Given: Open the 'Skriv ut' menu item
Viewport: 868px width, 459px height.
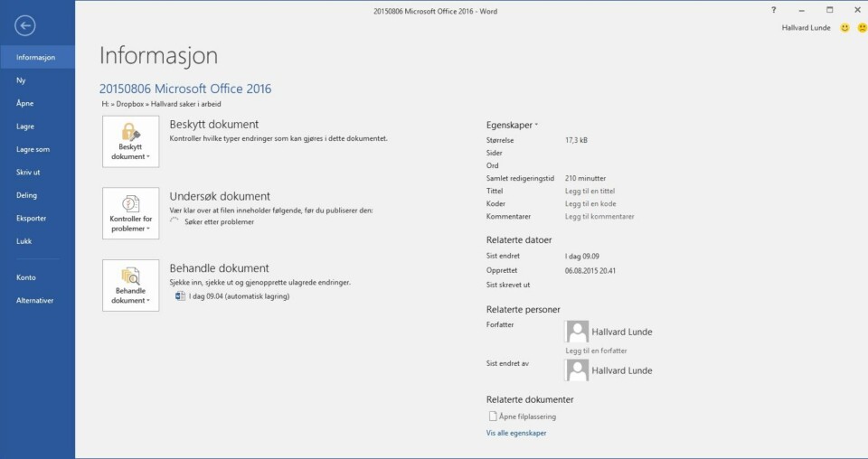Looking at the screenshot, I should (28, 172).
